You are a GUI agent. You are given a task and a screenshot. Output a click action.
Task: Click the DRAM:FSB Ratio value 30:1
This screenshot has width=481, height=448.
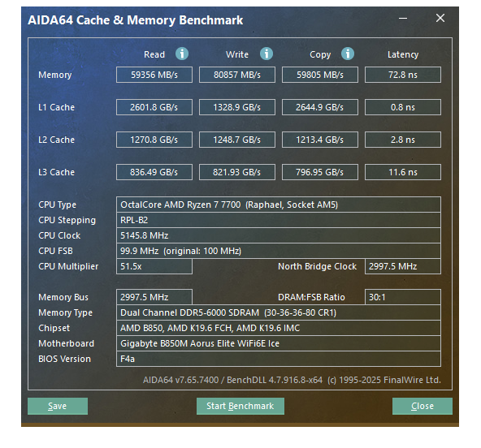click(403, 297)
